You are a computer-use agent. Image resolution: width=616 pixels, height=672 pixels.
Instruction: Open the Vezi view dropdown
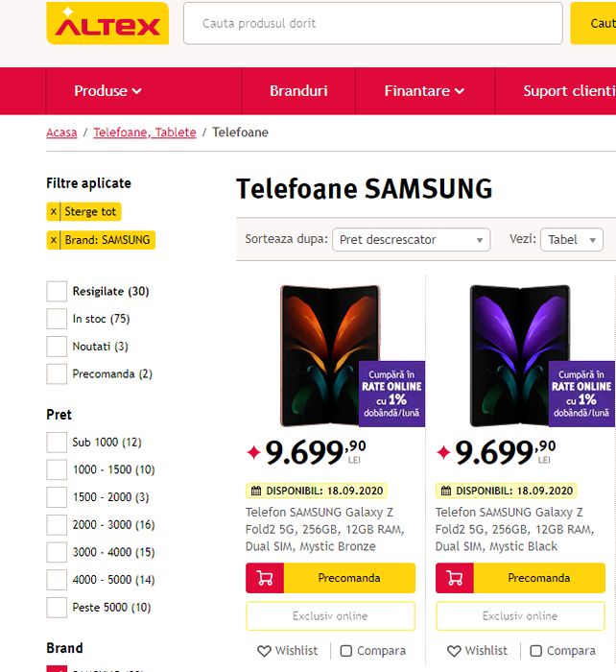[x=571, y=240]
